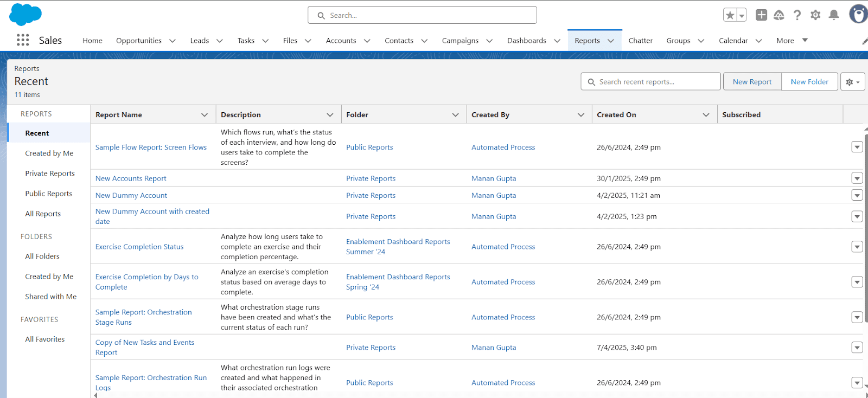Image resolution: width=868 pixels, height=398 pixels.
Task: Open the New Accounts Report link
Action: [x=131, y=178]
